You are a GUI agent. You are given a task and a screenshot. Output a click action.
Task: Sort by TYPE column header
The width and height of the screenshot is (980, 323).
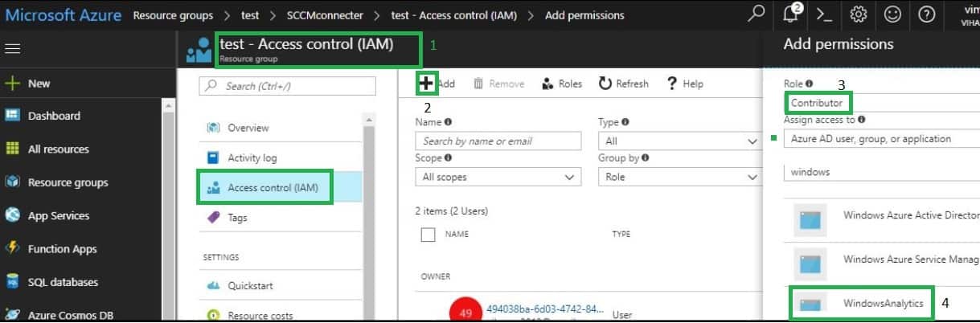point(621,235)
